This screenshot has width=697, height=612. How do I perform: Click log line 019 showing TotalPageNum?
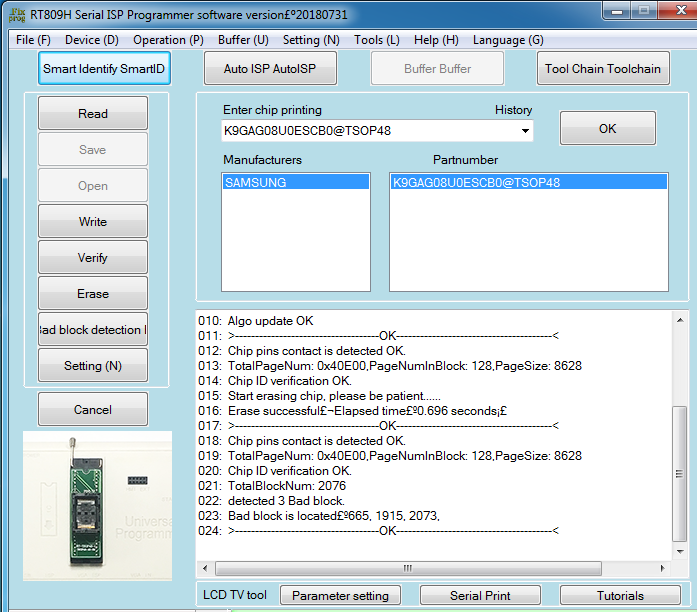coord(390,456)
